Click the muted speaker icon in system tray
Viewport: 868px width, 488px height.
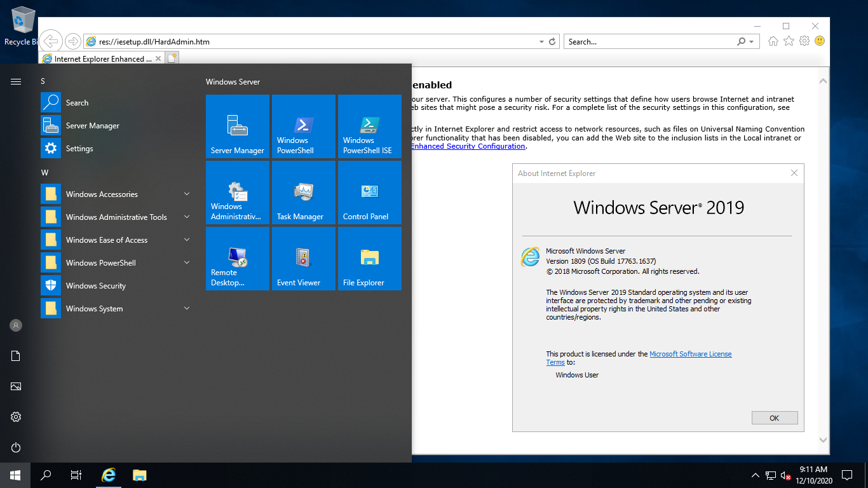coord(785,475)
